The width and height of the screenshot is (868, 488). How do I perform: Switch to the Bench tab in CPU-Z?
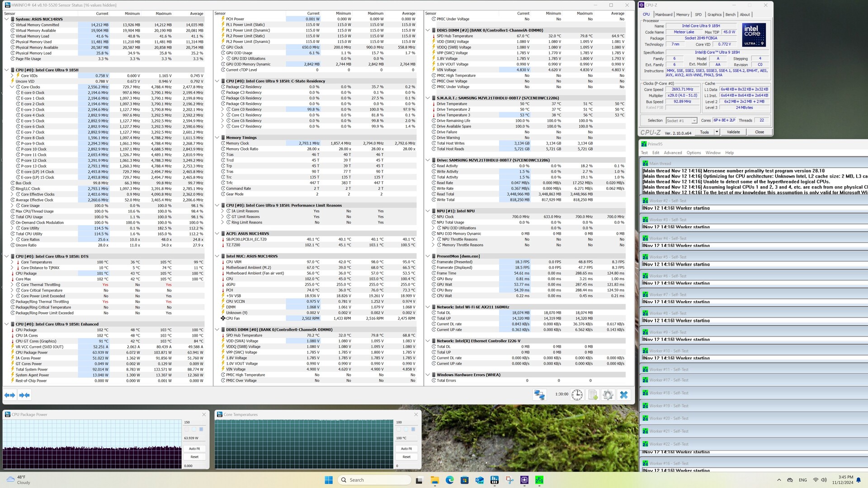tap(731, 14)
